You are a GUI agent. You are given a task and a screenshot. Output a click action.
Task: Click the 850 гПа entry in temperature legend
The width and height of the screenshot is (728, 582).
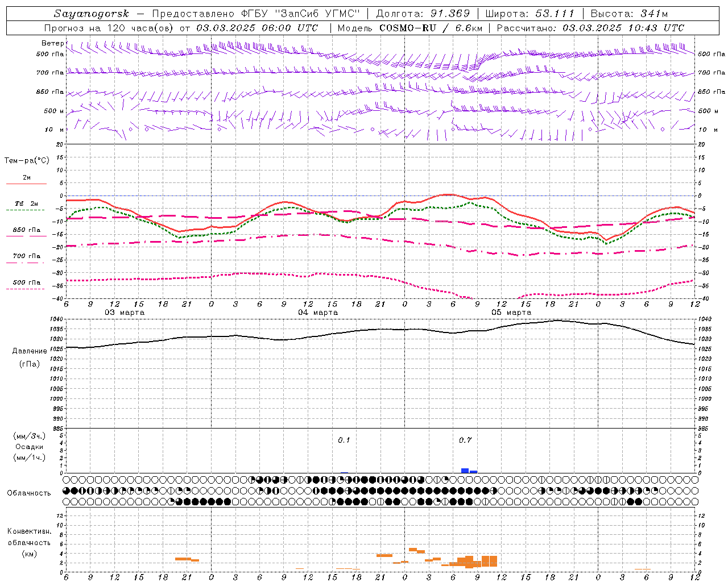pos(27,230)
